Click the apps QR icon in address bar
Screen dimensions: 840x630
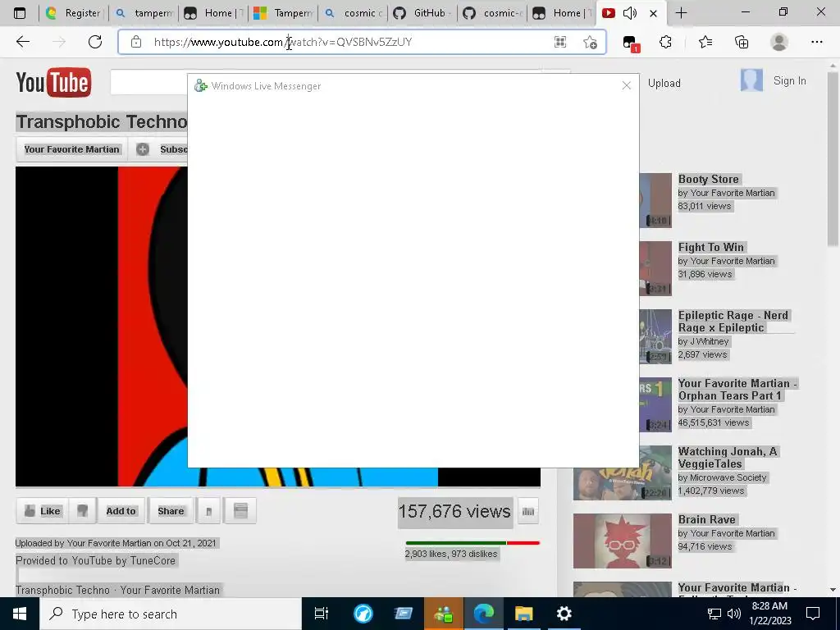(x=559, y=42)
